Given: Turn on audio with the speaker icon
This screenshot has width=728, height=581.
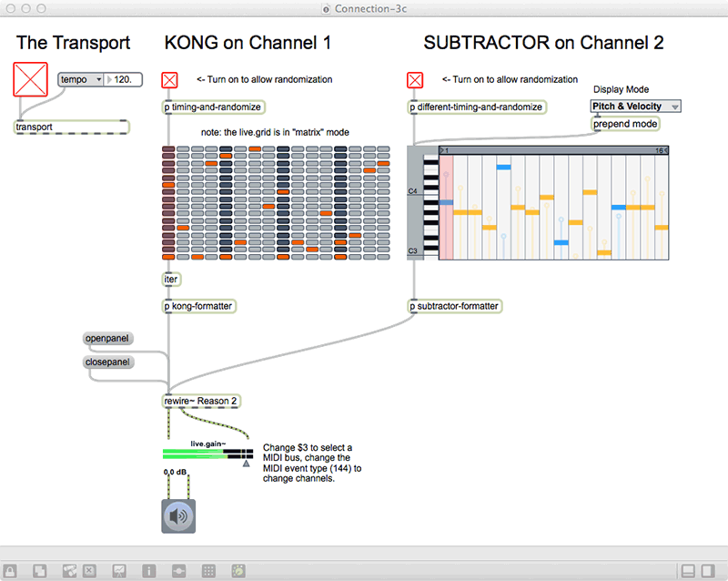Looking at the screenshot, I should coord(178,516).
